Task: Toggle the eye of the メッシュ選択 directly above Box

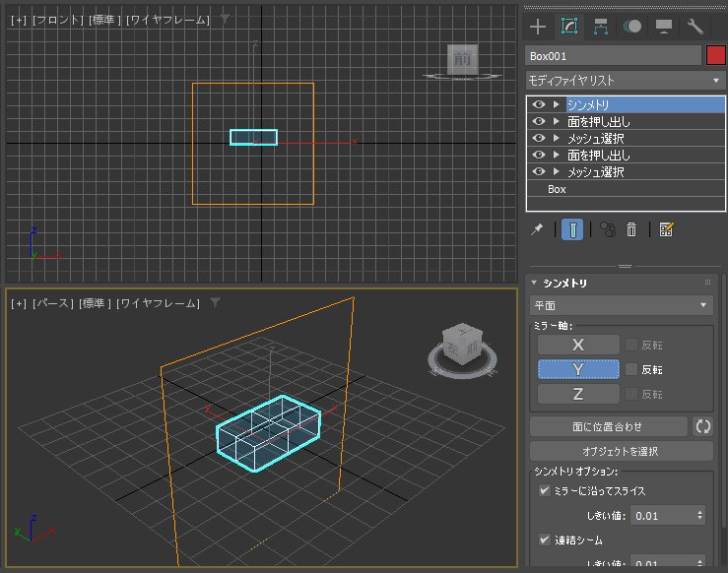Action: pyautogui.click(x=539, y=171)
